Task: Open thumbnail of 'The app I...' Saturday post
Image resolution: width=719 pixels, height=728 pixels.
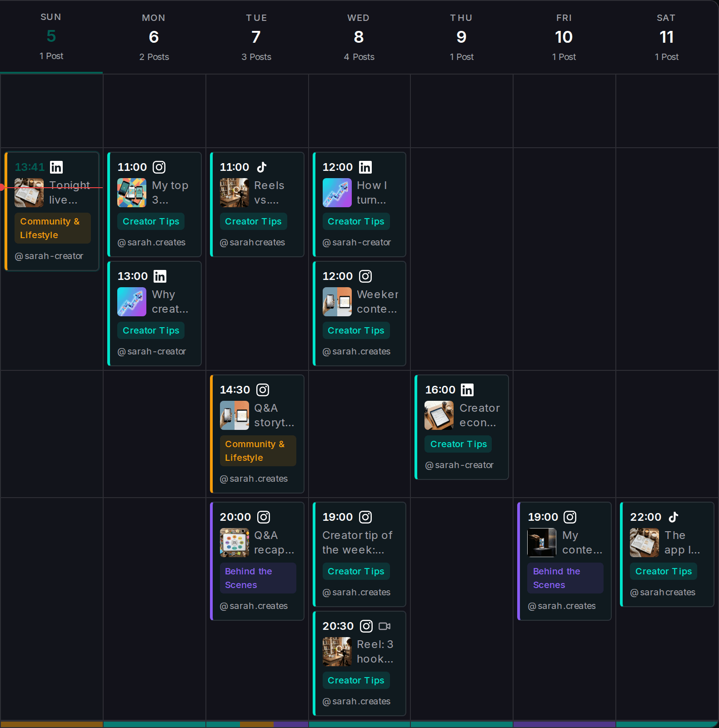Action: pyautogui.click(x=644, y=543)
